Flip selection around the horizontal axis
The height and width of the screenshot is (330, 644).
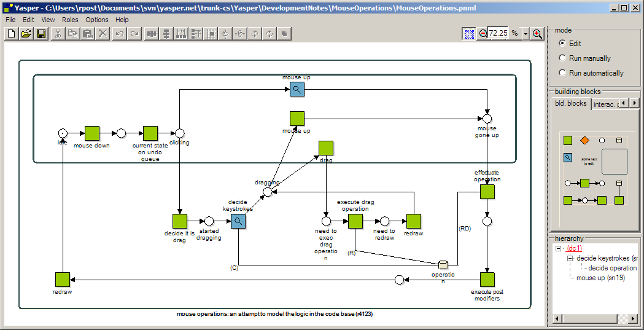pyautogui.click(x=240, y=34)
